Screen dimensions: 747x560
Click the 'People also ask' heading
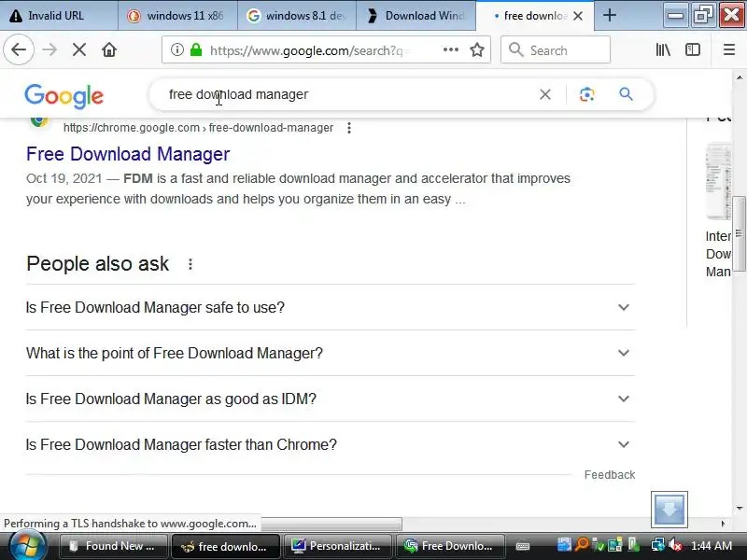tap(98, 264)
